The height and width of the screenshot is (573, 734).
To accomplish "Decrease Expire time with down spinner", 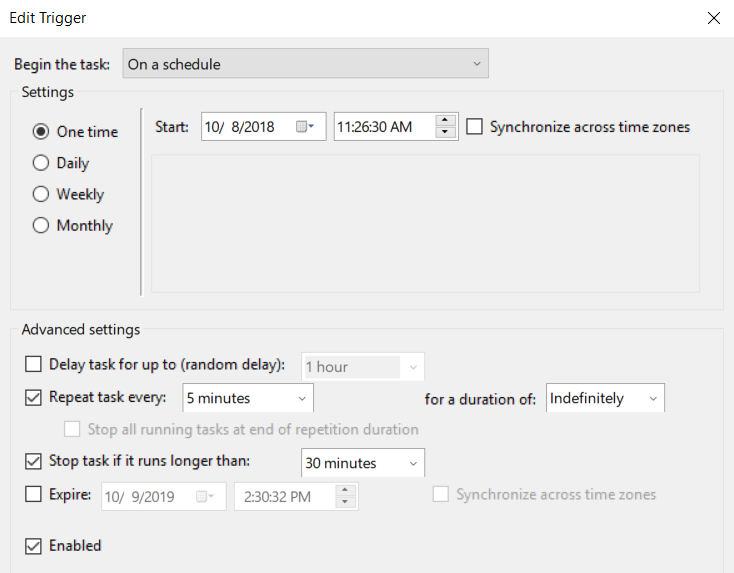I will [345, 502].
